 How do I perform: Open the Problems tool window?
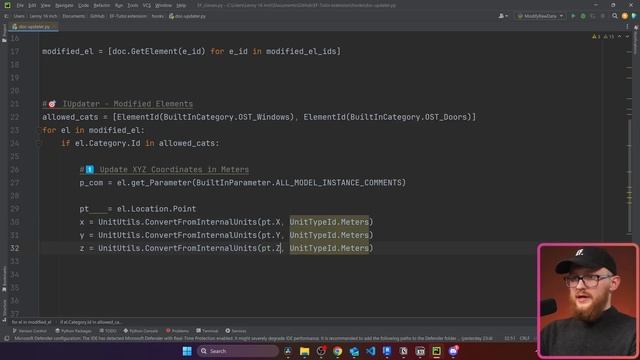(x=178, y=331)
